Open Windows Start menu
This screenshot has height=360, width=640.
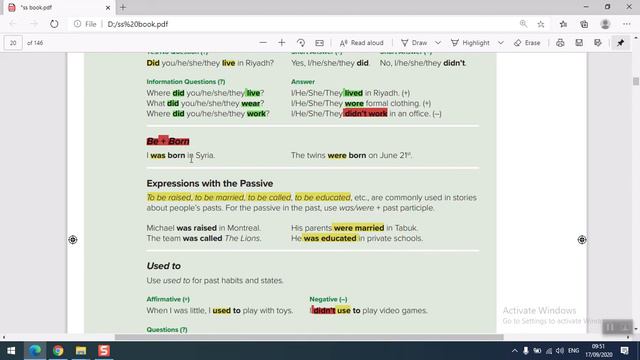coord(11,351)
